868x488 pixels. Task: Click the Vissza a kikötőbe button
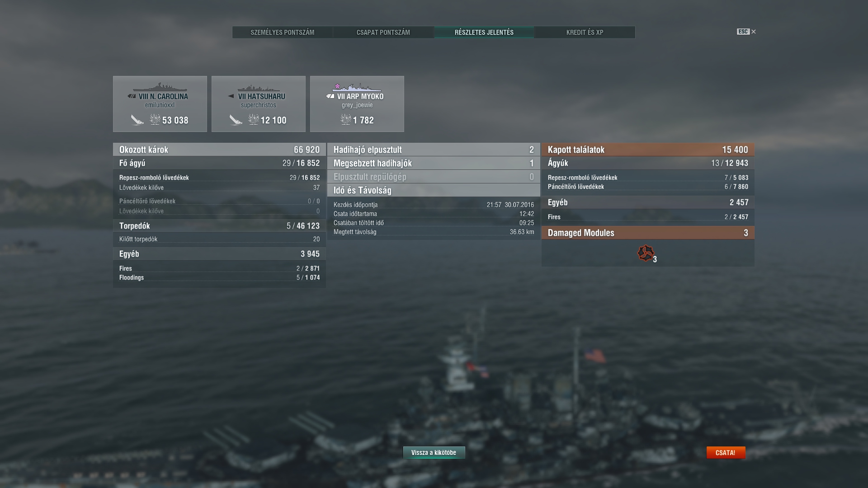[x=434, y=452]
